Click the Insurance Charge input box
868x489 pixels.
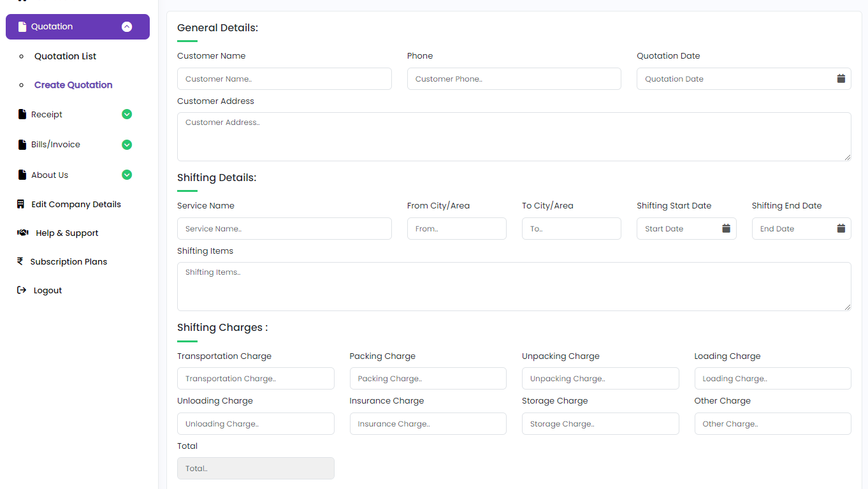point(428,424)
